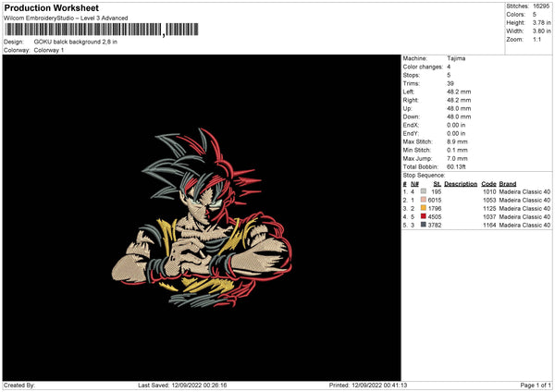
Task: Click EndX value 0.00 in
Action: [456, 125]
